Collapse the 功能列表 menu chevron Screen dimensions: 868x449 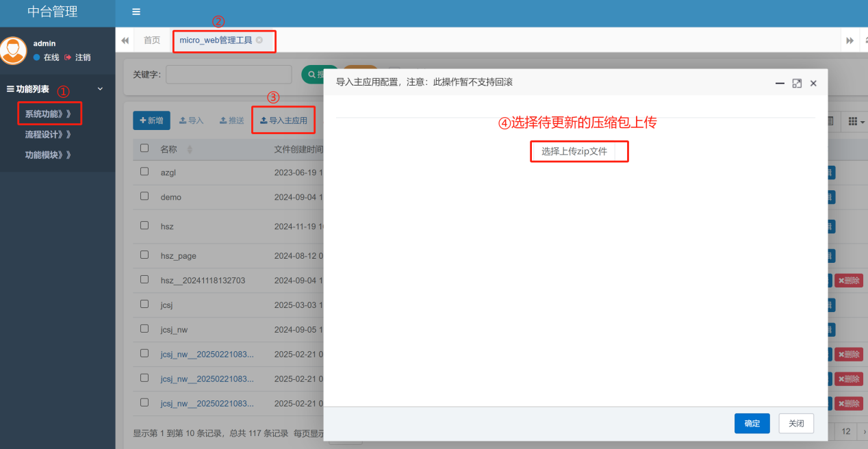pyautogui.click(x=100, y=89)
